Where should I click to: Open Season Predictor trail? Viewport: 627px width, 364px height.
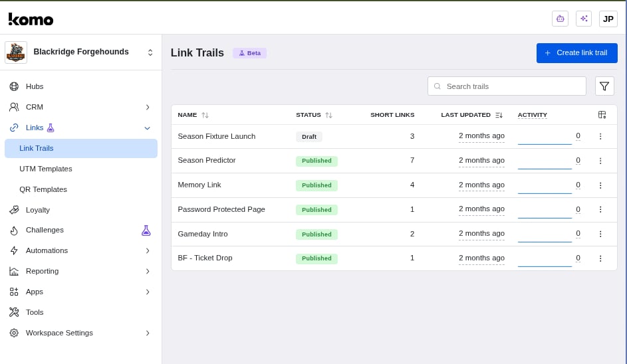point(206,160)
